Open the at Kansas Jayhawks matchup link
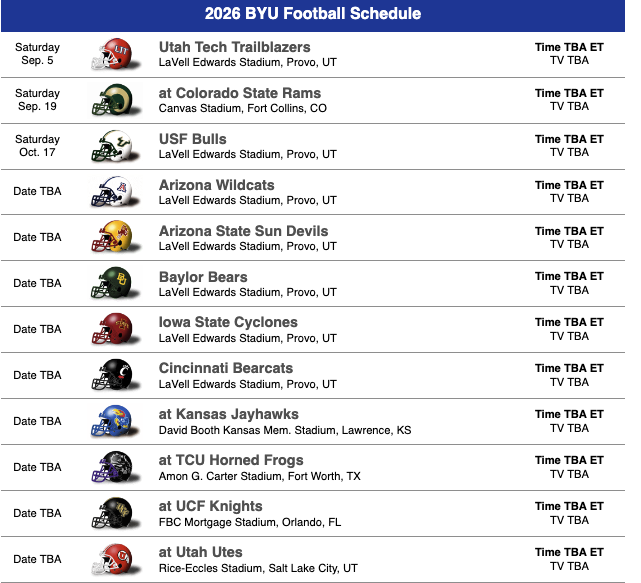The image size is (641, 583). (228, 414)
